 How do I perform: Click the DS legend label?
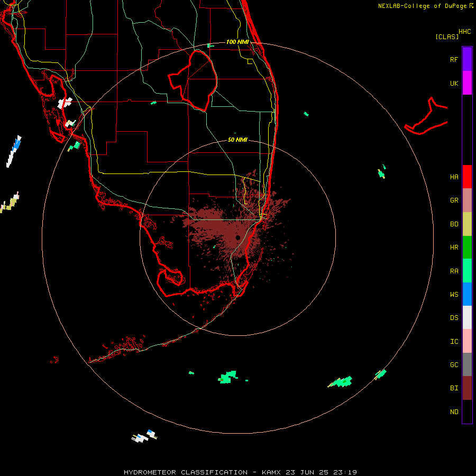pos(454,318)
